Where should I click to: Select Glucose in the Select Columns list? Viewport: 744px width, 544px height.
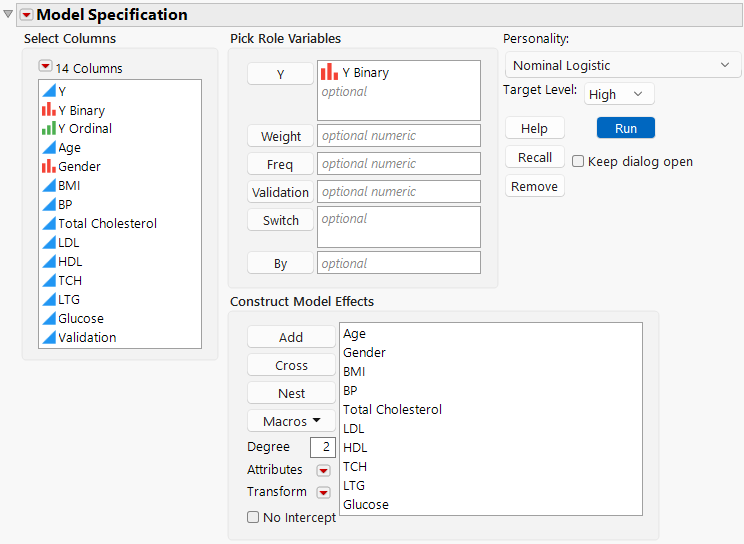tap(80, 319)
